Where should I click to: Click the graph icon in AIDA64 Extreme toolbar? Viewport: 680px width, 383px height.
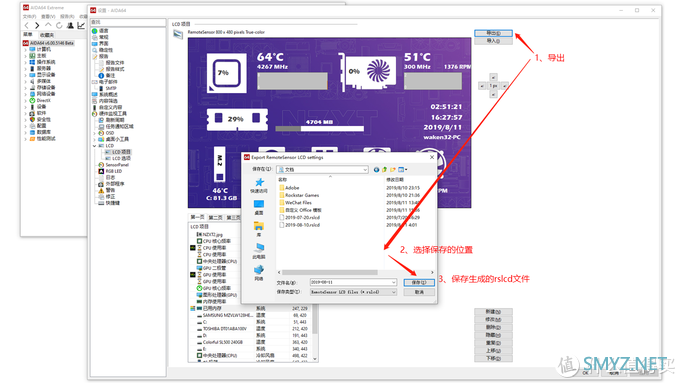[81, 26]
